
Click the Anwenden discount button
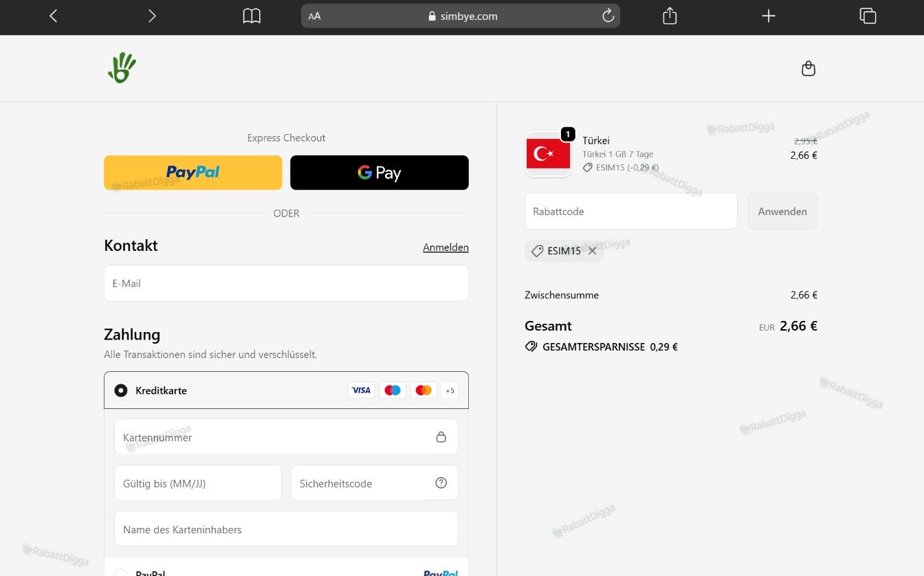782,211
